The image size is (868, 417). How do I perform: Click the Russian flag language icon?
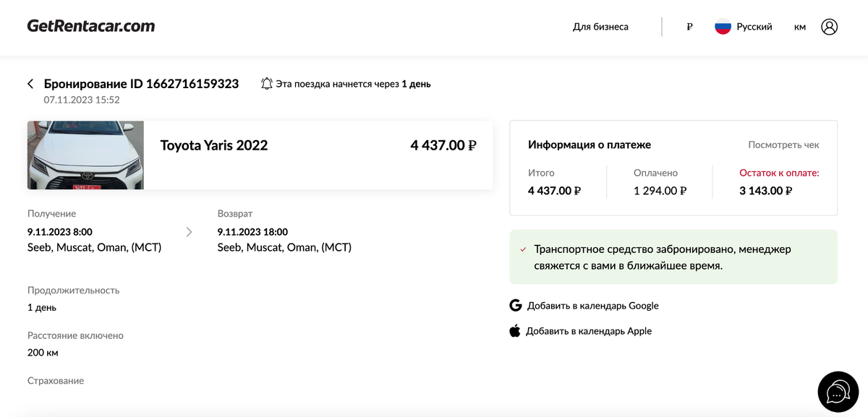pos(723,27)
